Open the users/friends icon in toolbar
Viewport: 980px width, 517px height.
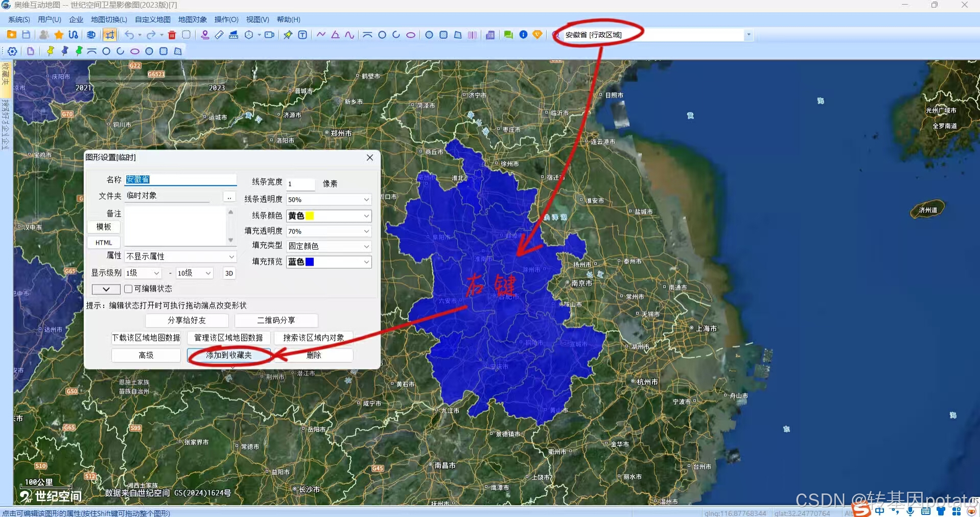pos(44,35)
